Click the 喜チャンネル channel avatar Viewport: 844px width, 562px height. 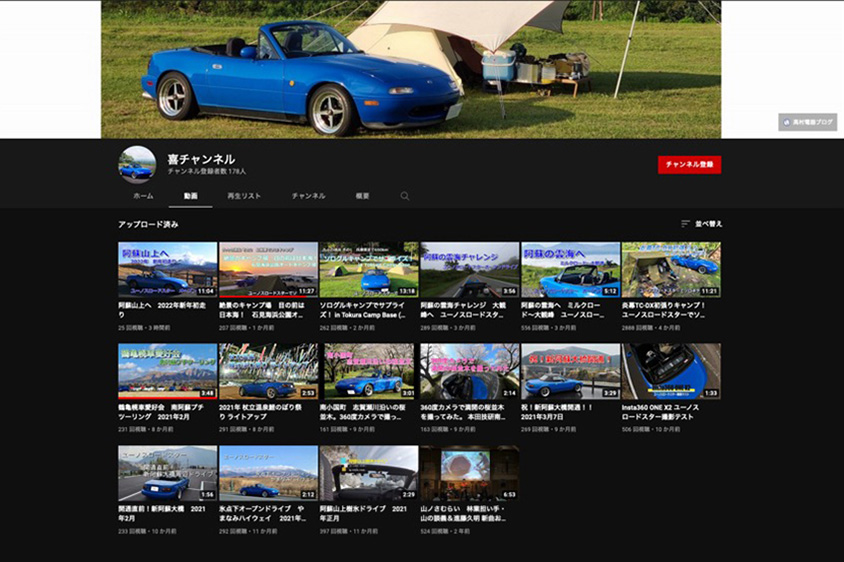(x=136, y=165)
